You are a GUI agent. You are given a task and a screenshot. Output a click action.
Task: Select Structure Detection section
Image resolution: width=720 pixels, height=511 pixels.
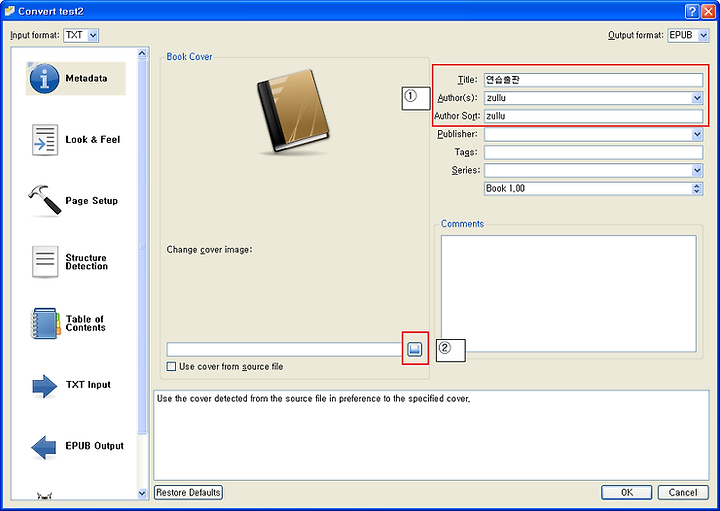(70, 262)
